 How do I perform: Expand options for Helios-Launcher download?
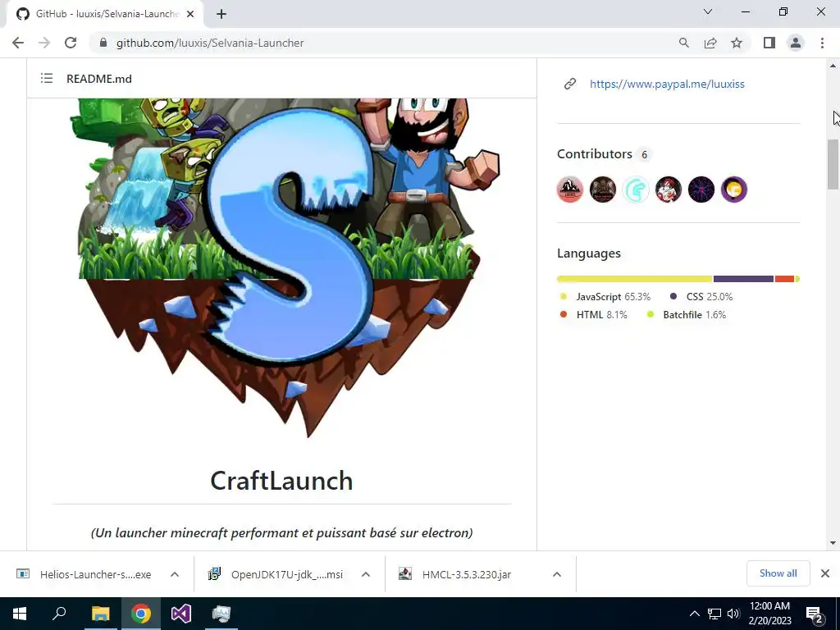point(175,574)
